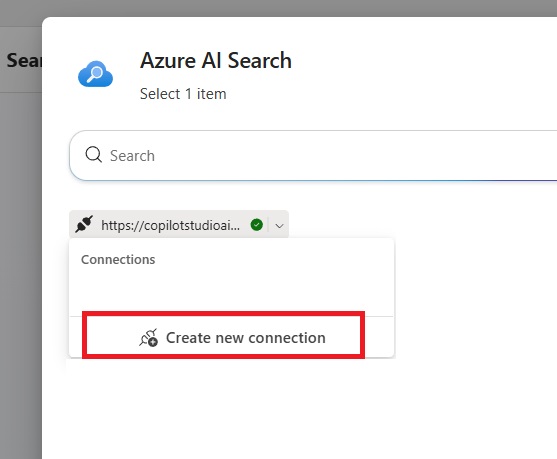Click the plug-plus icon beside Create new connection
The width and height of the screenshot is (557, 459).
click(x=148, y=338)
